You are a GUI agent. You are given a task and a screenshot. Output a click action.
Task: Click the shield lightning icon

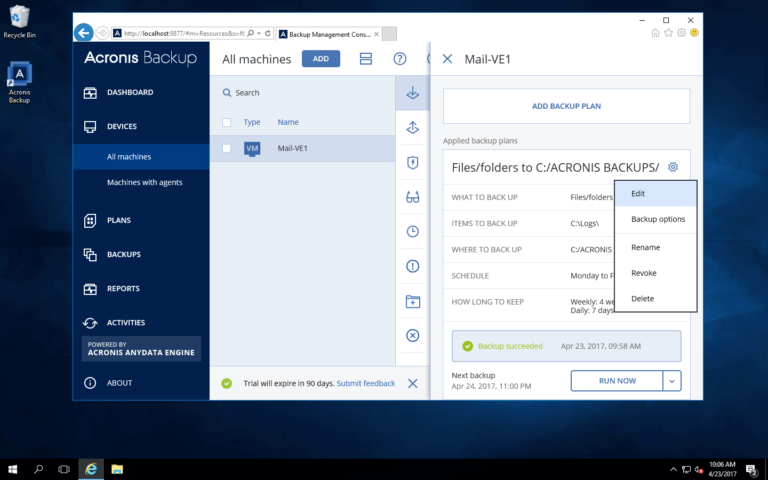[412, 163]
